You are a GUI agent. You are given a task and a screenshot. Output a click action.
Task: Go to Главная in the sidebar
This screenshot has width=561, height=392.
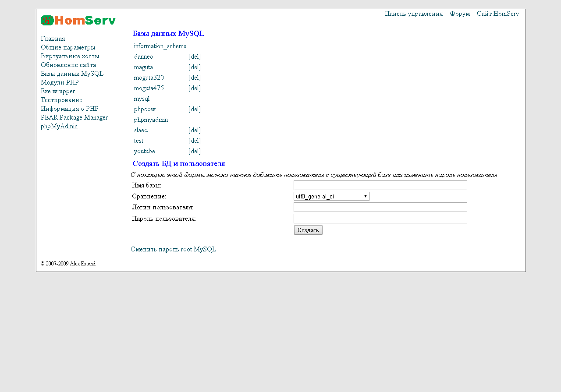tap(53, 39)
